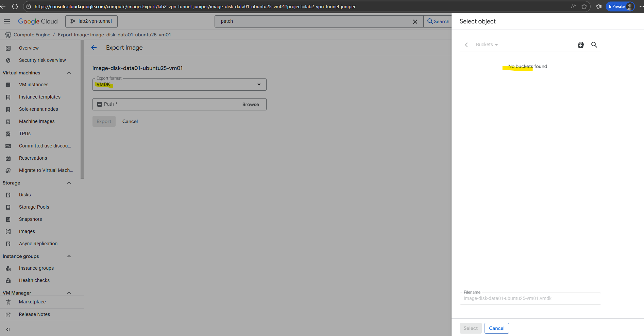This screenshot has height=336, width=644.
Task: Click the Images icon
Action: point(8,231)
